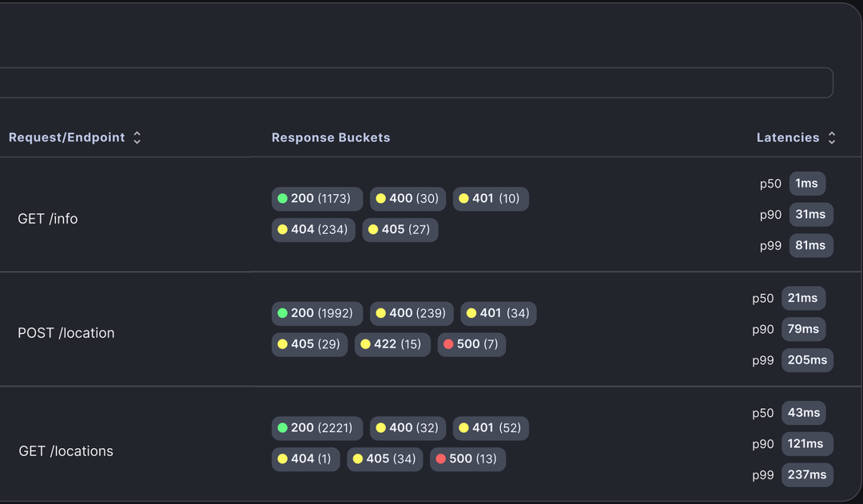Open the POST /location endpoint row
This screenshot has height=504, width=863.
point(431,329)
